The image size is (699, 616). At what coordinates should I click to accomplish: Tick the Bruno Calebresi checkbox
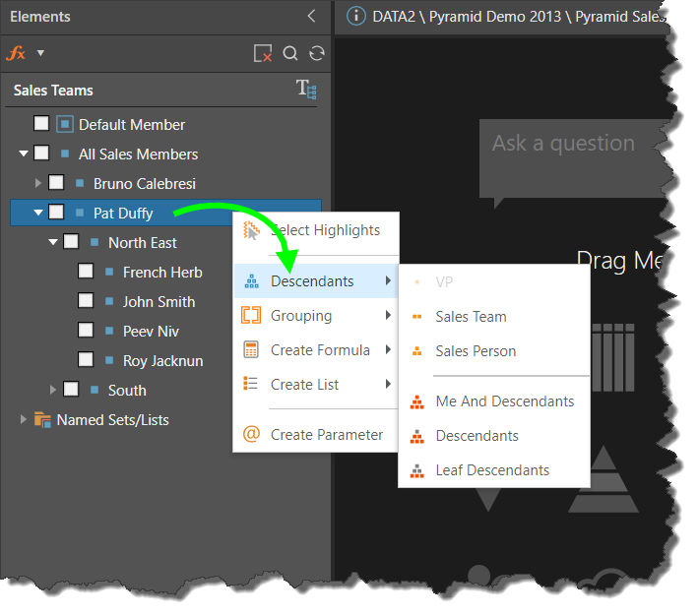coord(56,183)
